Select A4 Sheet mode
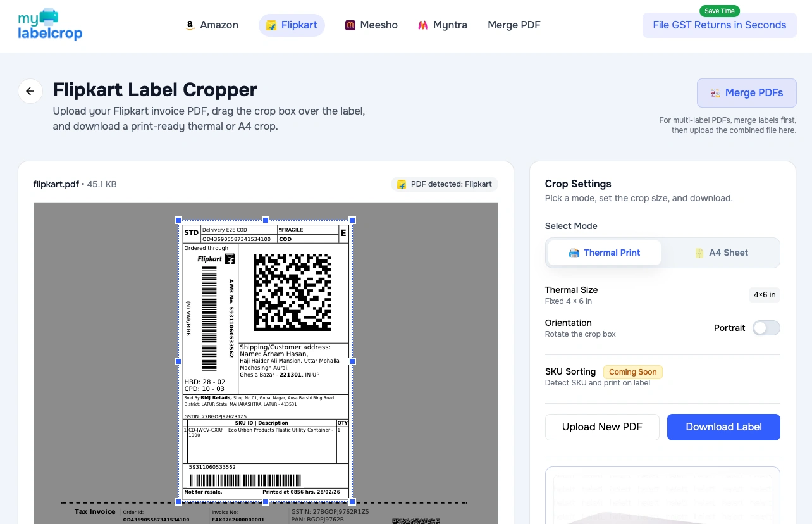This screenshot has width=812, height=524. tap(721, 253)
